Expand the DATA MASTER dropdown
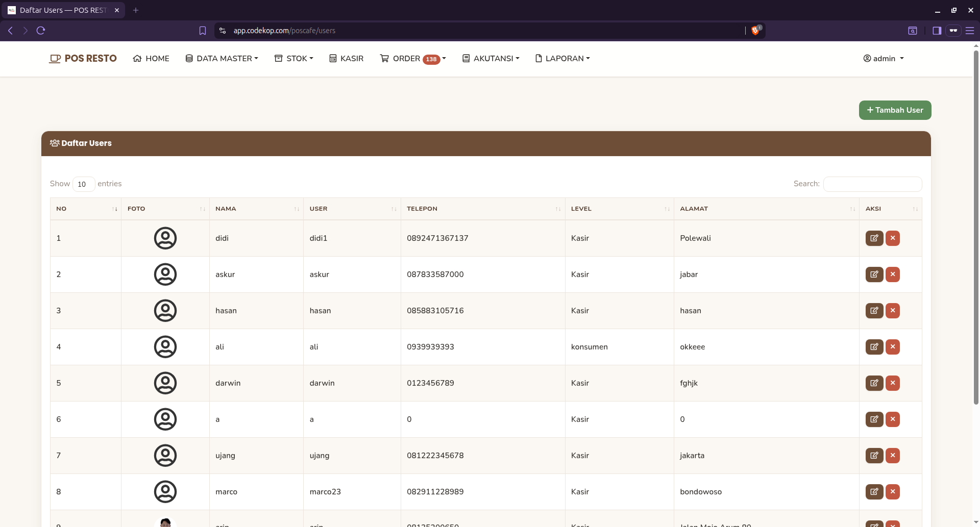Image resolution: width=980 pixels, height=527 pixels. tap(222, 59)
